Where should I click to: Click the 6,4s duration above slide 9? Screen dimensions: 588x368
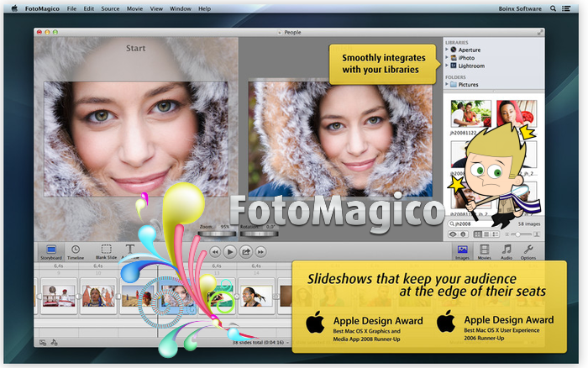[x=59, y=265]
